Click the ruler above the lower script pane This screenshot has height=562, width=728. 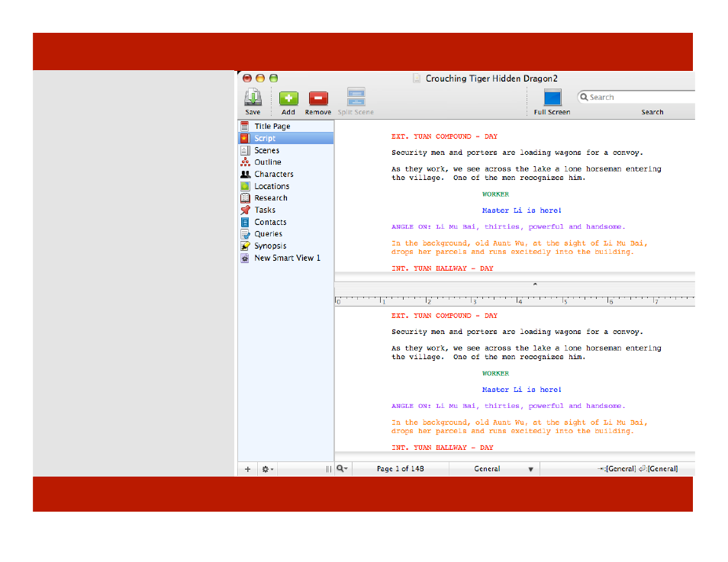(x=514, y=300)
